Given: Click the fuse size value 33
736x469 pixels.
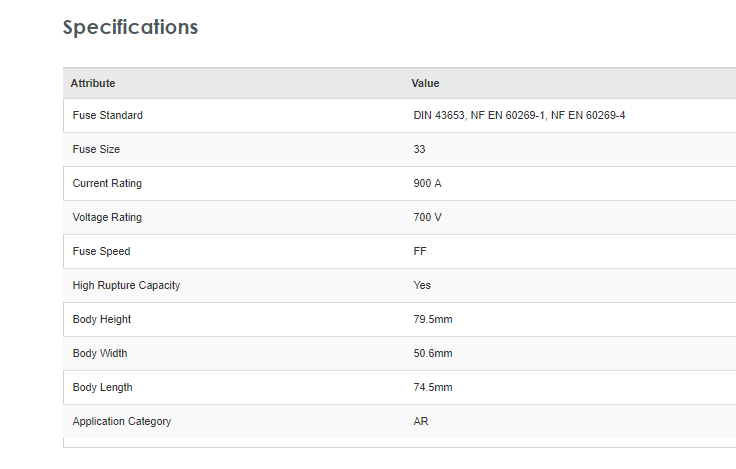Looking at the screenshot, I should [420, 150].
